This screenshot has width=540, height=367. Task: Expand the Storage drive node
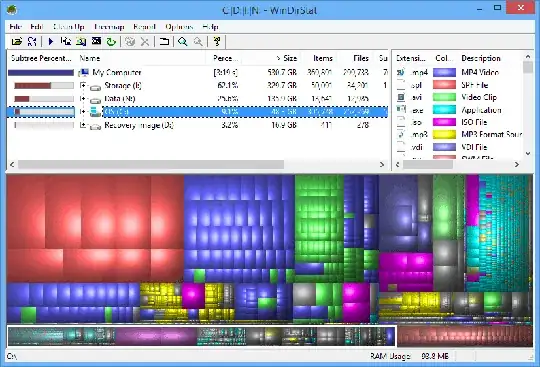point(83,85)
